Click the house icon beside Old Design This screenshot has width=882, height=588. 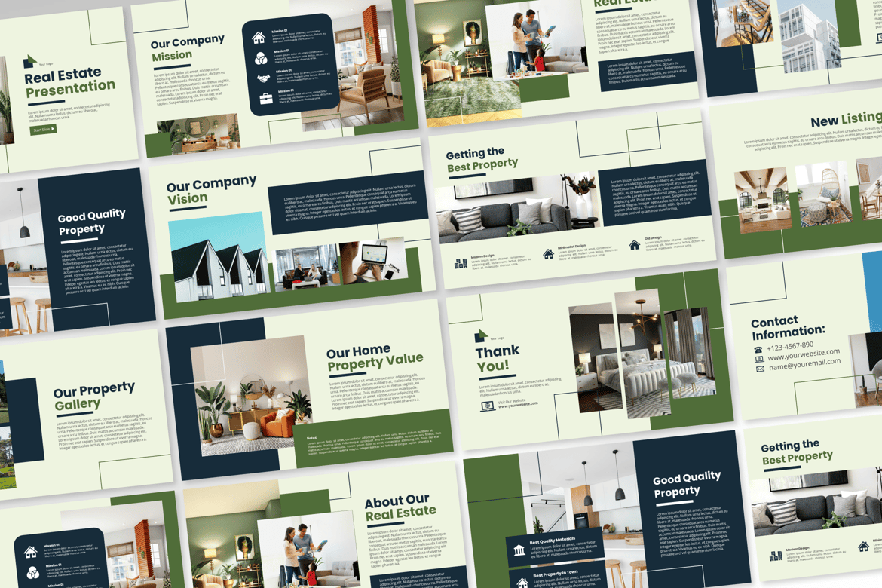634,245
